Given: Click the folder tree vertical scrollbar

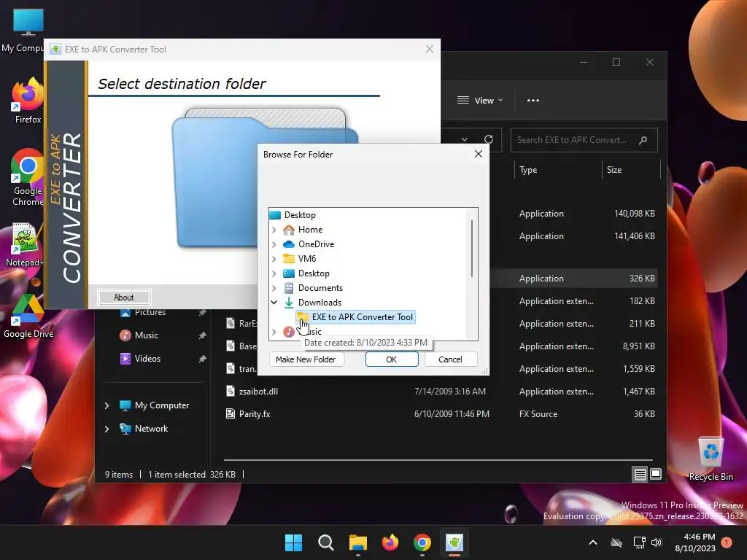Looking at the screenshot, I should click(472, 249).
